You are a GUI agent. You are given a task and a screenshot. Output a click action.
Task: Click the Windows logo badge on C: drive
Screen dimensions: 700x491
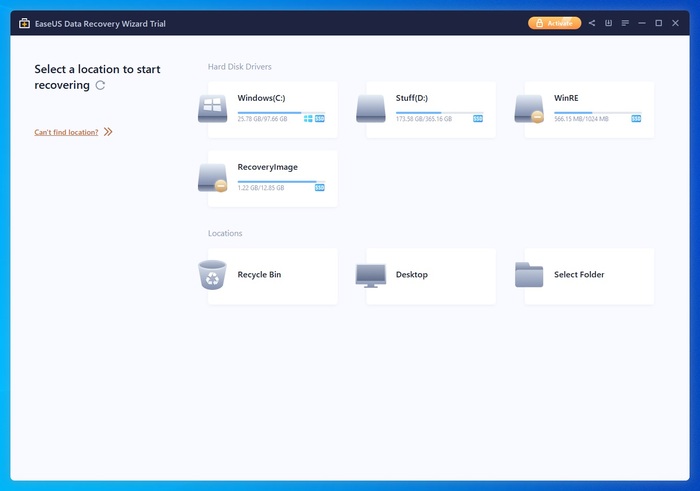(x=308, y=119)
